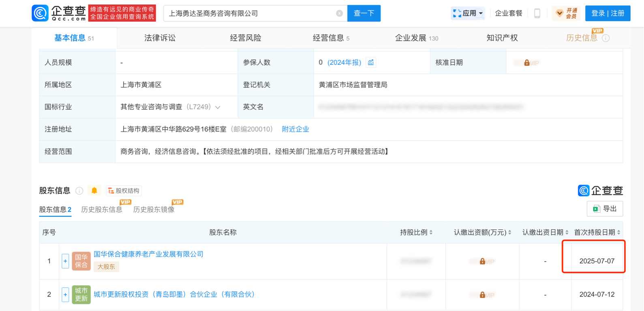Image resolution: width=644 pixels, height=311 pixels.
Task: Clear the search box with the X icon
Action: pyautogui.click(x=340, y=13)
